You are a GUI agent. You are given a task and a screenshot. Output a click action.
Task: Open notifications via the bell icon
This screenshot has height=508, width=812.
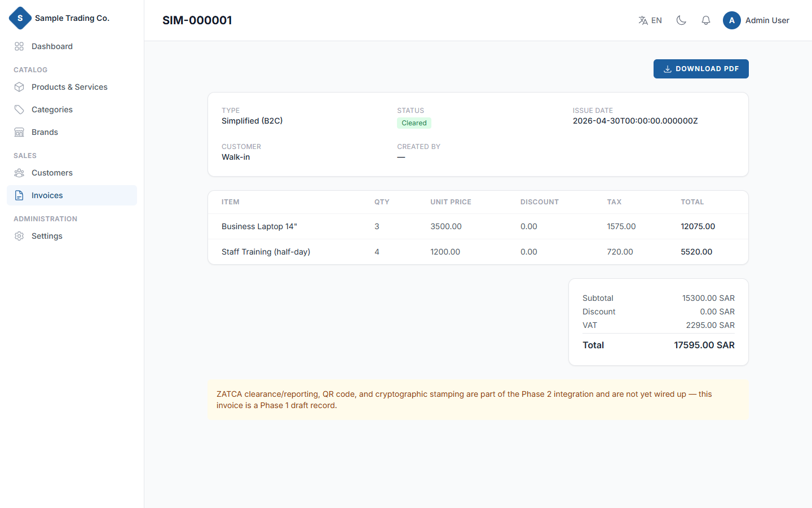pos(706,20)
